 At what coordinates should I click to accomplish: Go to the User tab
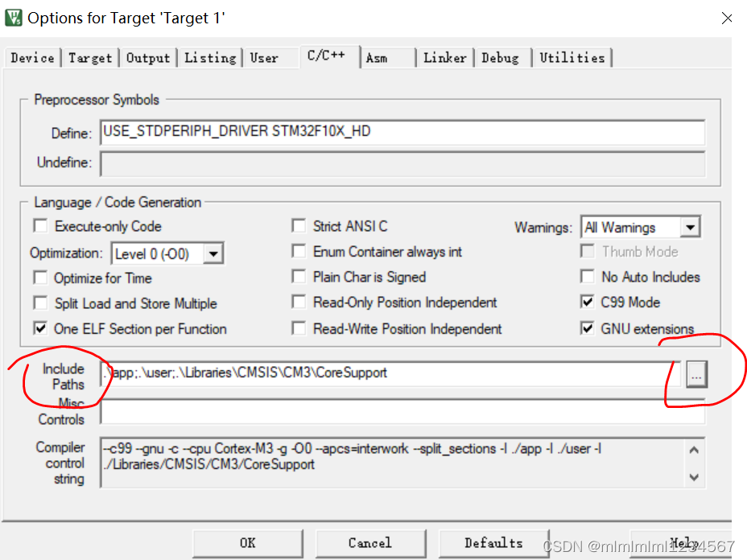coord(264,58)
